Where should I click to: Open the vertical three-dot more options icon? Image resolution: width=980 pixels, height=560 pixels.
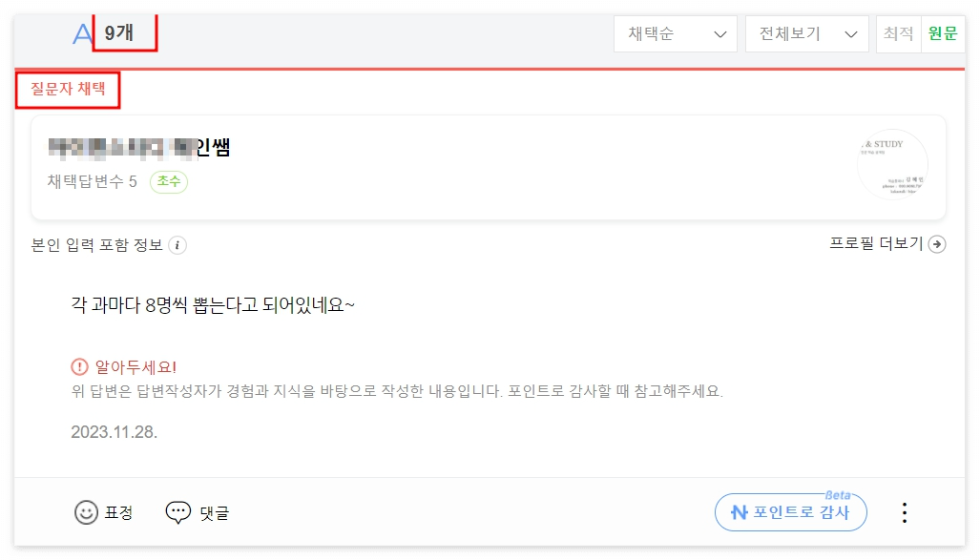[904, 512]
